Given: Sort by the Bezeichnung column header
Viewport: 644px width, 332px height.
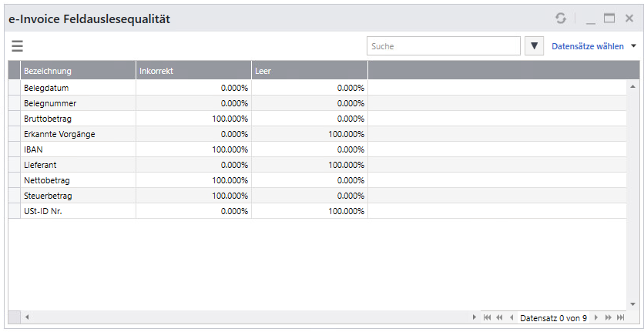Looking at the screenshot, I should tap(79, 71).
